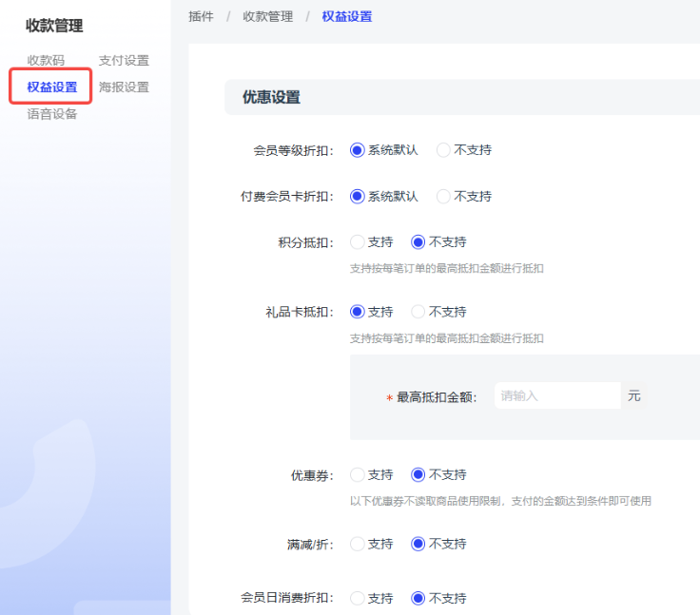Select 不支持 for 积分抵扣
The width and height of the screenshot is (700, 615).
[x=418, y=242]
